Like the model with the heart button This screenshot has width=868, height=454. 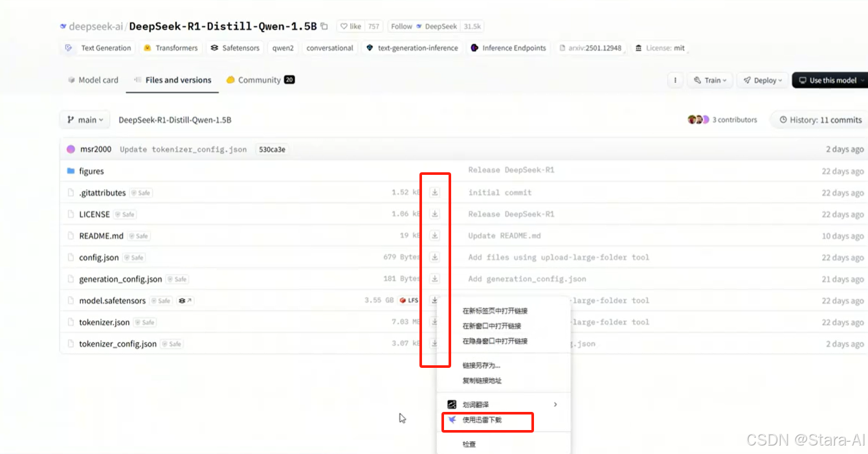pyautogui.click(x=350, y=27)
